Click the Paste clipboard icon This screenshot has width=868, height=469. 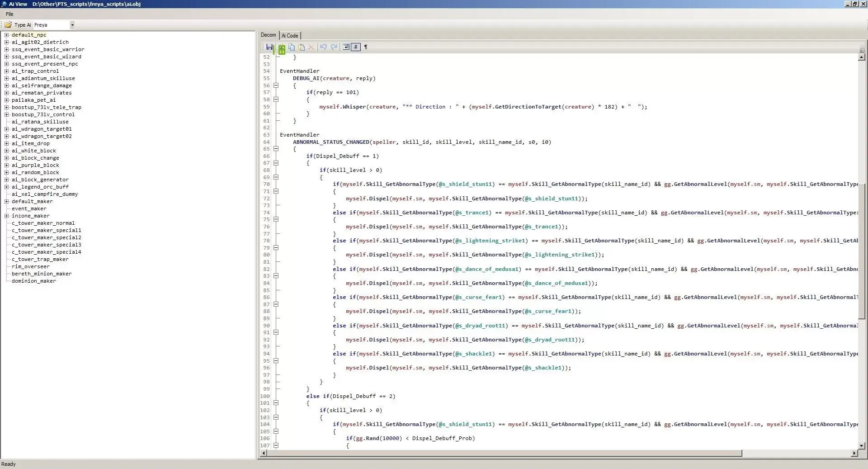point(302,47)
